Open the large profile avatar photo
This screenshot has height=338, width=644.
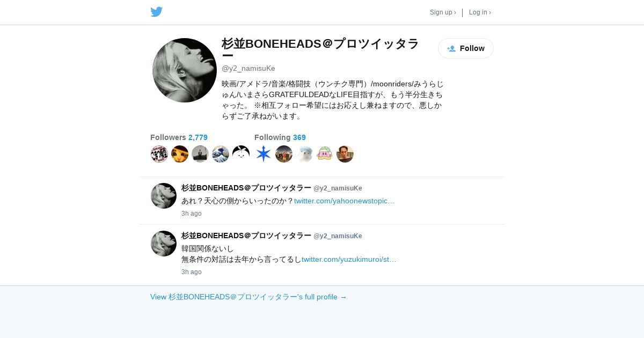pyautogui.click(x=185, y=70)
